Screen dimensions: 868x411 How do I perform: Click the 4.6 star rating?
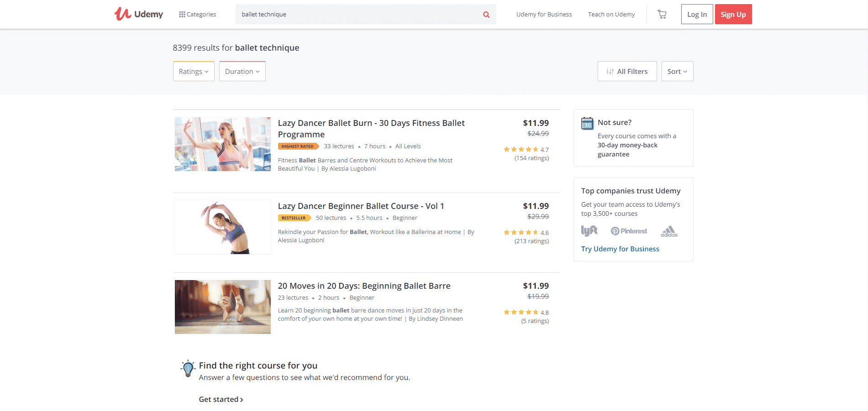526,233
